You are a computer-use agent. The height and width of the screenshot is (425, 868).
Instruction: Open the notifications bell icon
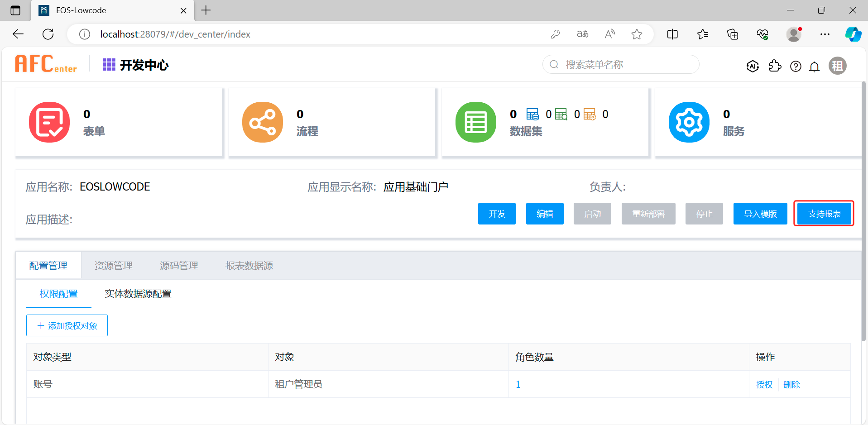click(814, 66)
